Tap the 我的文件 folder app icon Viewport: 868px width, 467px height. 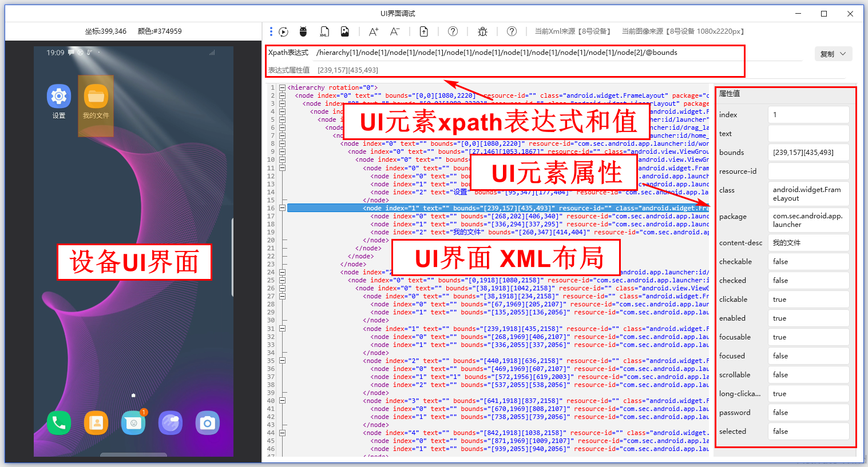click(x=96, y=96)
